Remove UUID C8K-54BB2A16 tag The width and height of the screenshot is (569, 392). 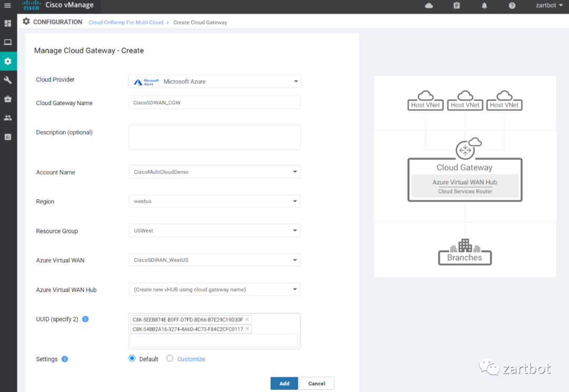point(247,329)
